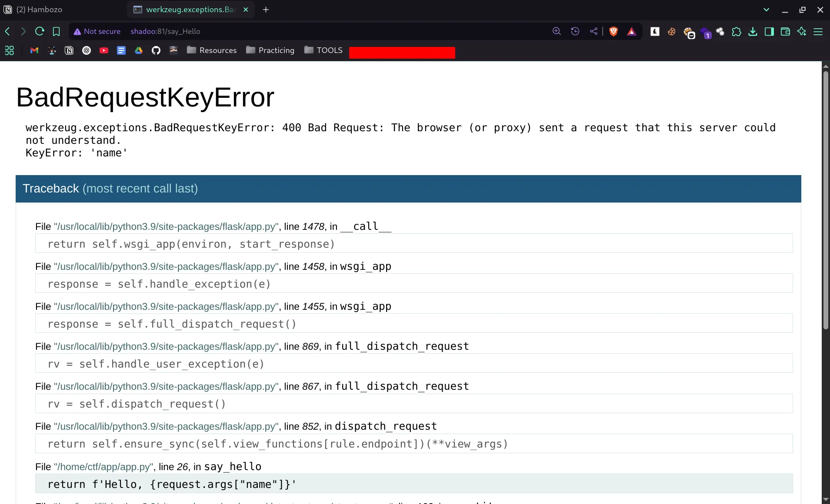Click the address bar URL field
Viewport: 830px width, 504px height.
pyautogui.click(x=304, y=31)
